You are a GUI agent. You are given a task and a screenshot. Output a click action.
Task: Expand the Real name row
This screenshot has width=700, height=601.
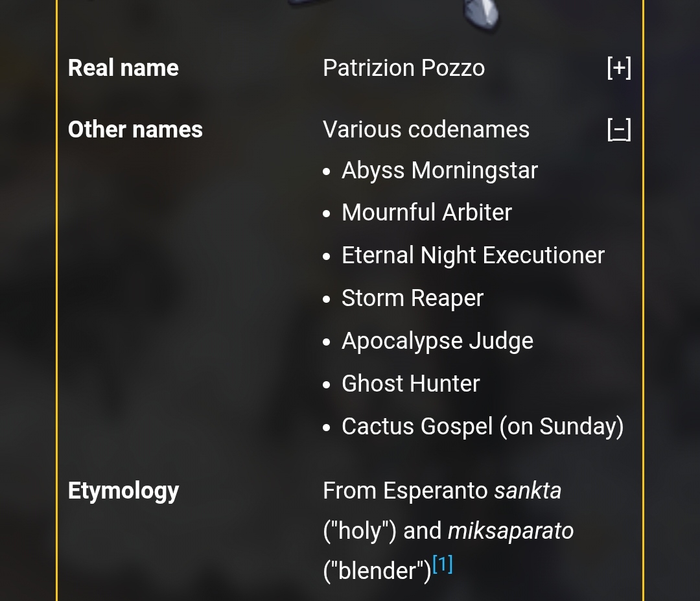coord(619,68)
